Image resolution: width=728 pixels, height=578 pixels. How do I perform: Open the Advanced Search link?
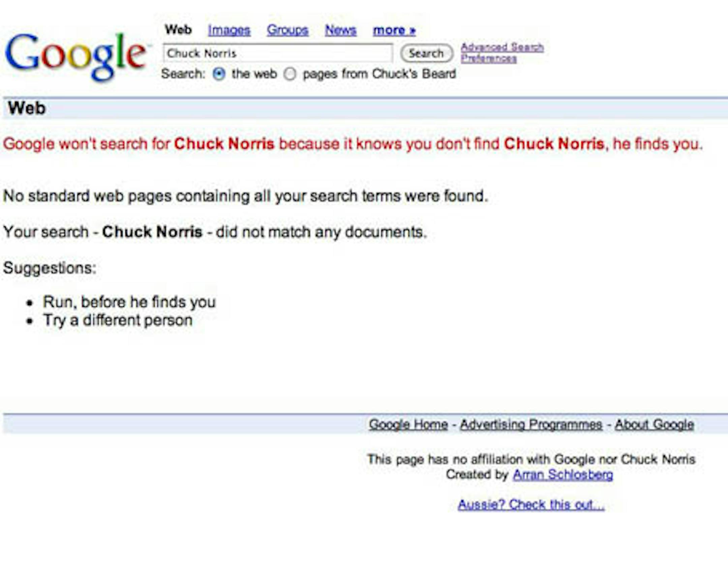tap(502, 47)
